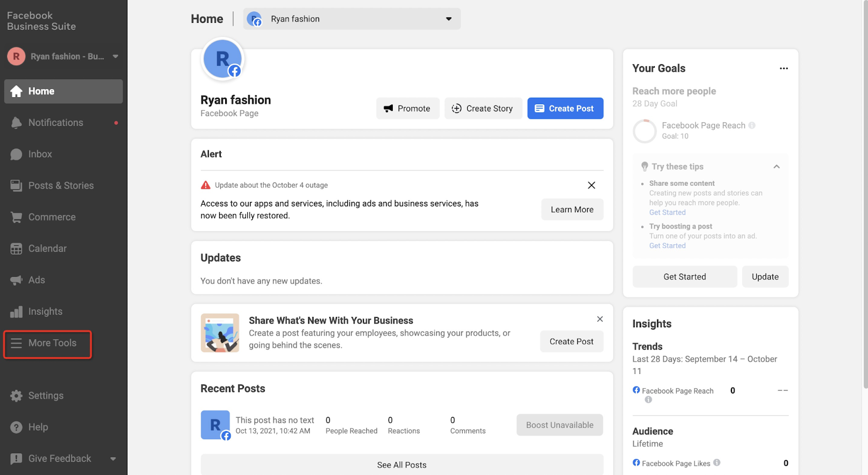Click the Posts & Stories icon
868x475 pixels.
coord(16,186)
